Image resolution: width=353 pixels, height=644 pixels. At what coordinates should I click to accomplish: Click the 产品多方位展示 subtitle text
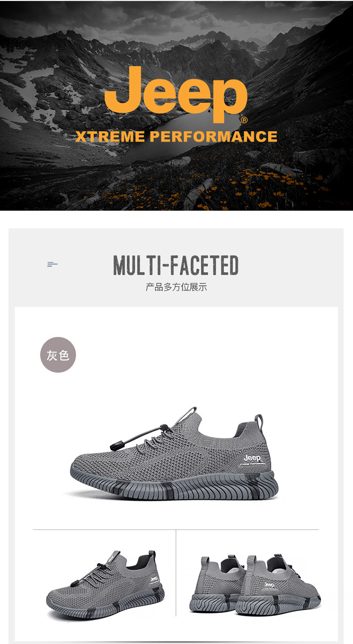(x=176, y=287)
